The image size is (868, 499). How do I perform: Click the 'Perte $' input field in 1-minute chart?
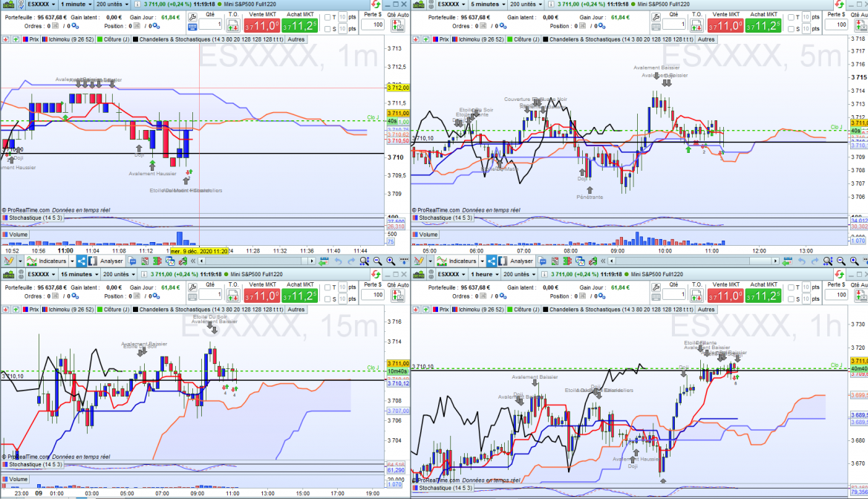[x=377, y=25]
